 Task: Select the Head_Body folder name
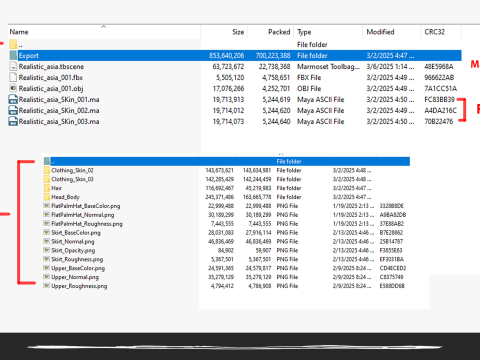click(65, 197)
